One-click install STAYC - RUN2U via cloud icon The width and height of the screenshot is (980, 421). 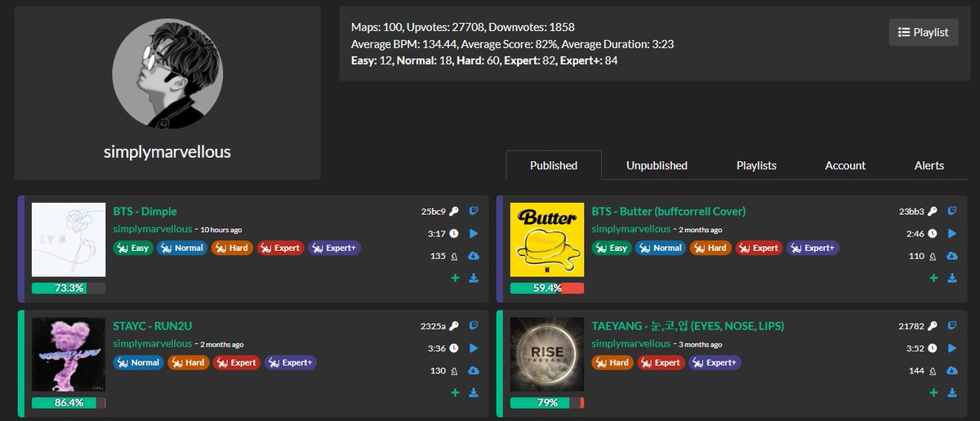(474, 370)
